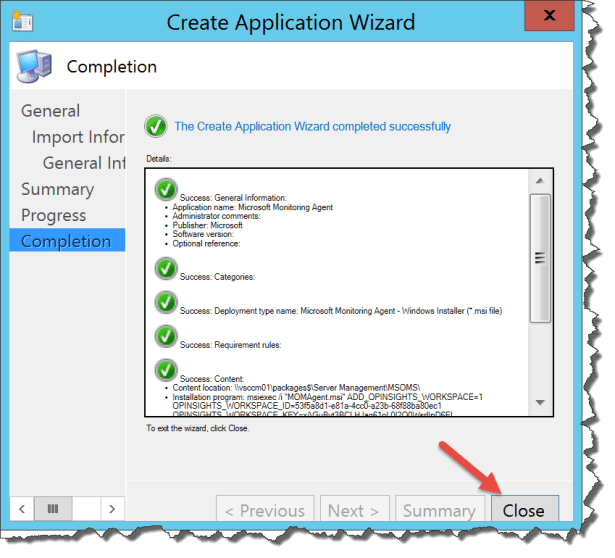Select the highlighted Completion step
The height and width of the screenshot is (558, 615).
tap(67, 240)
